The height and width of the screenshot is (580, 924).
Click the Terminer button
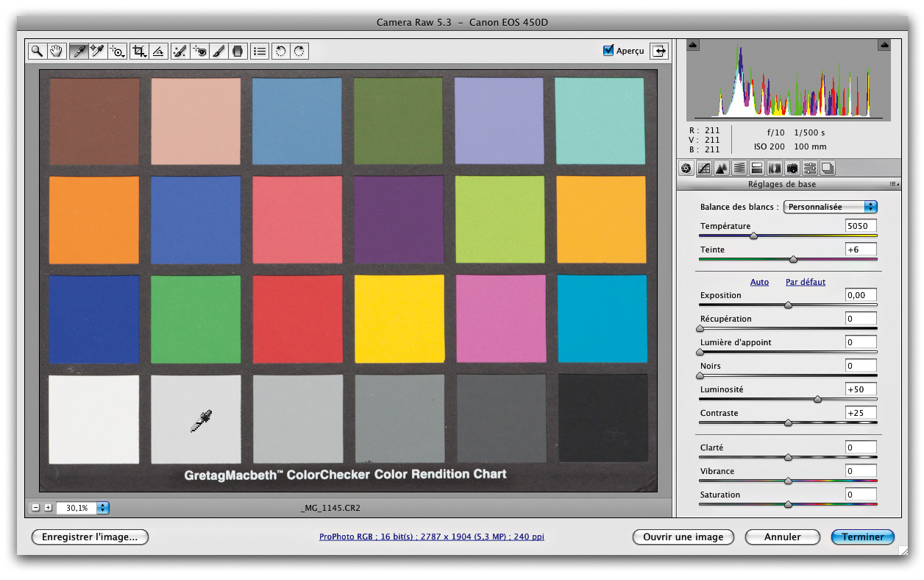(863, 537)
